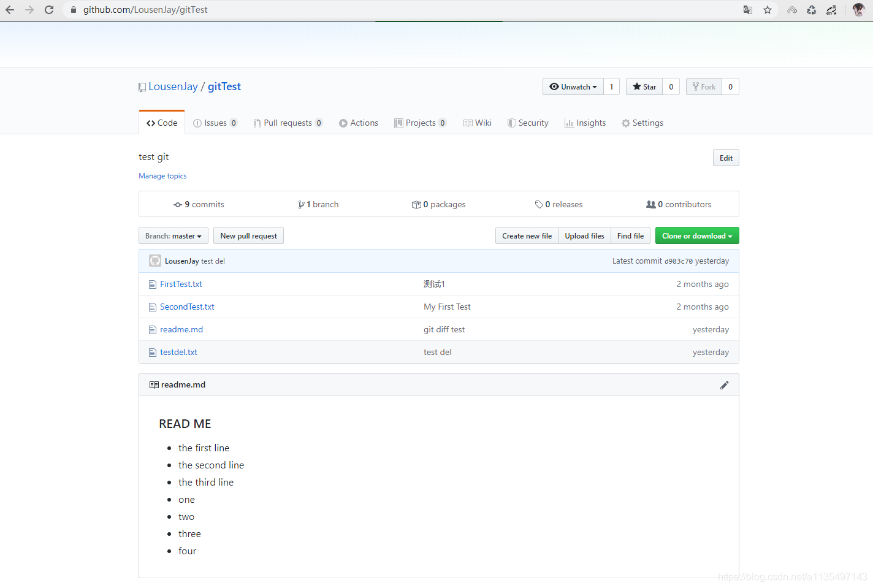Open the 0 packages link
The width and height of the screenshot is (873, 588).
pyautogui.click(x=438, y=205)
